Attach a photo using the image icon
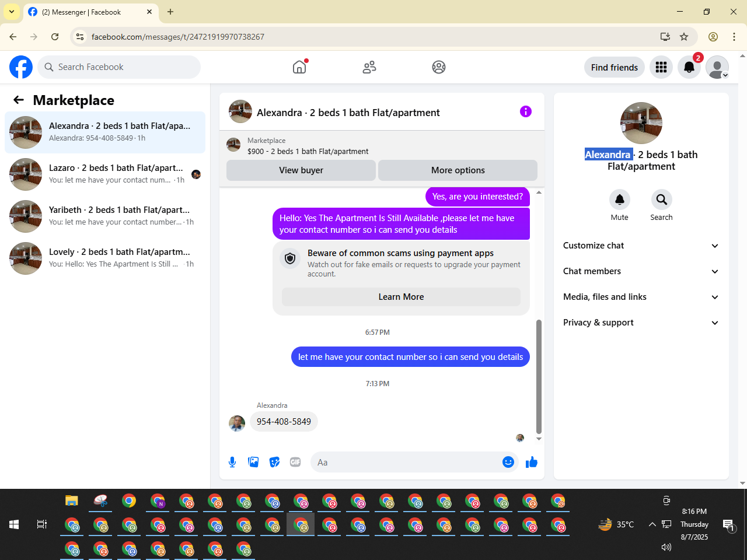Viewport: 747px width, 560px height. pyautogui.click(x=253, y=462)
